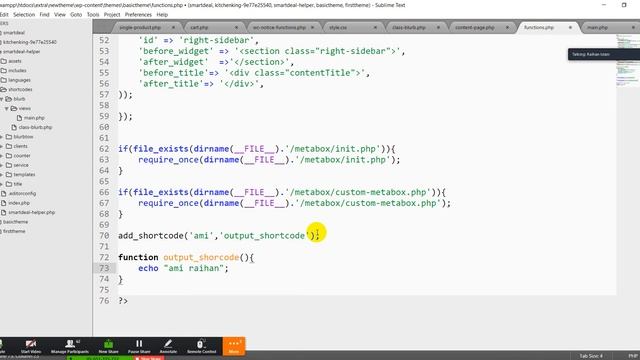
Task: Select the kitchenking-9e77e25540 folder
Action: tap(30, 42)
